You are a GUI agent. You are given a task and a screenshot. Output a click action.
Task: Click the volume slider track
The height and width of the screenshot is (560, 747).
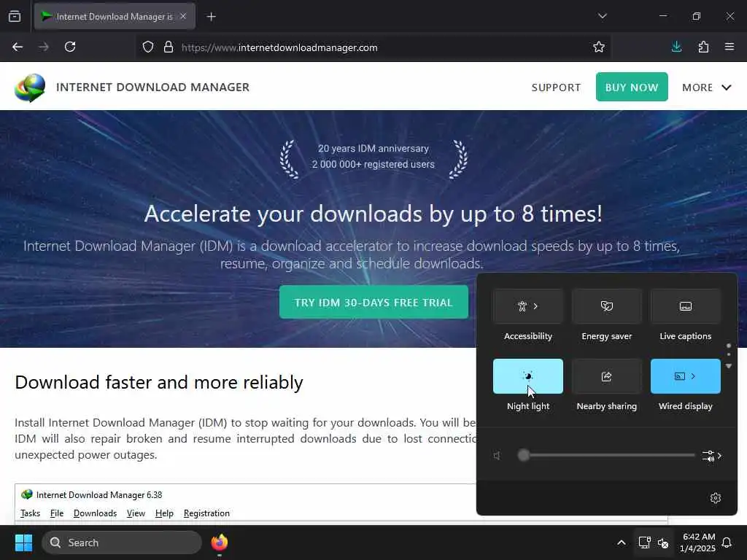[x=606, y=455]
